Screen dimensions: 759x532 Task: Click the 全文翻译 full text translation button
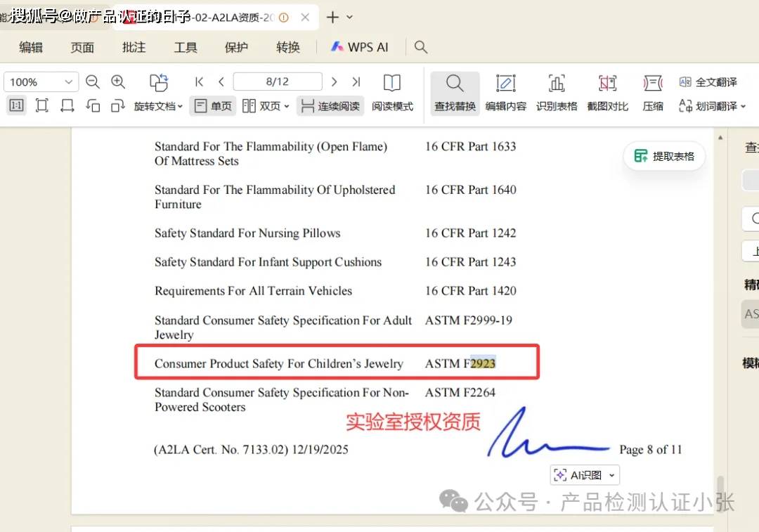coord(708,82)
